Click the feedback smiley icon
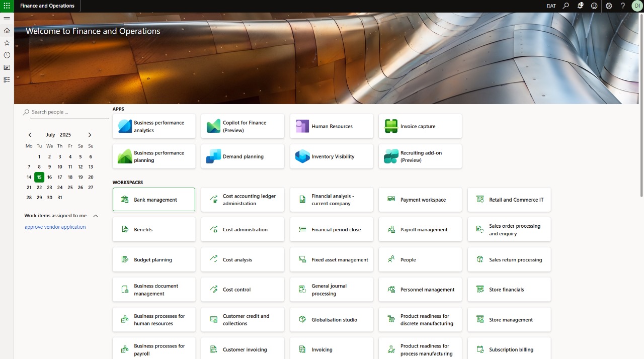Screen dimensions: 644x359 pos(594,6)
